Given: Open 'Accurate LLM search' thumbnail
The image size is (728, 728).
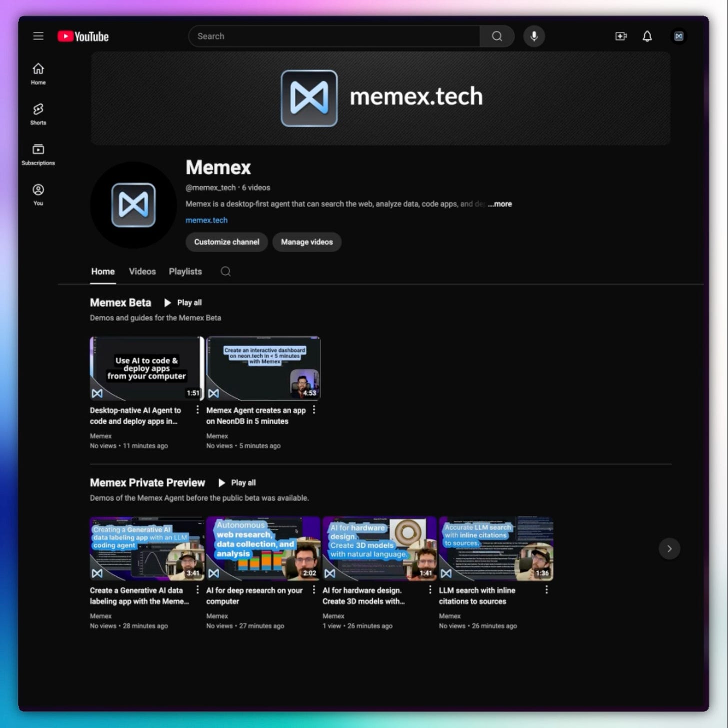Looking at the screenshot, I should [x=496, y=549].
